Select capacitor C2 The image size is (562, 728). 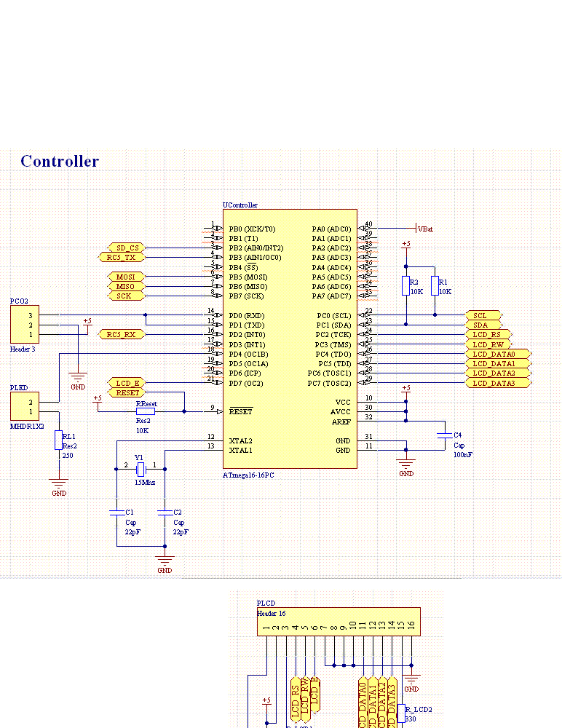click(165, 513)
